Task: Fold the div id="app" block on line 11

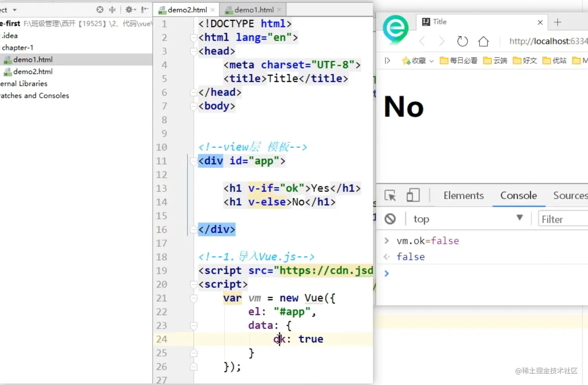Action: click(x=194, y=161)
